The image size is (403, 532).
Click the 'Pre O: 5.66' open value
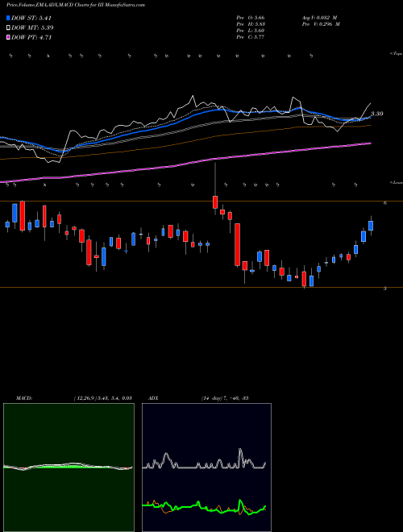pos(251,18)
